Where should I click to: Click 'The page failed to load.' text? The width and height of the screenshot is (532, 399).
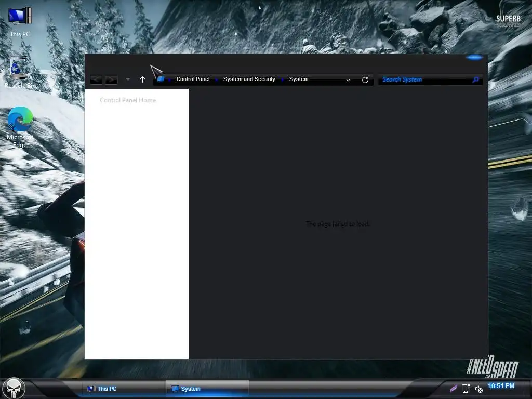coord(338,224)
